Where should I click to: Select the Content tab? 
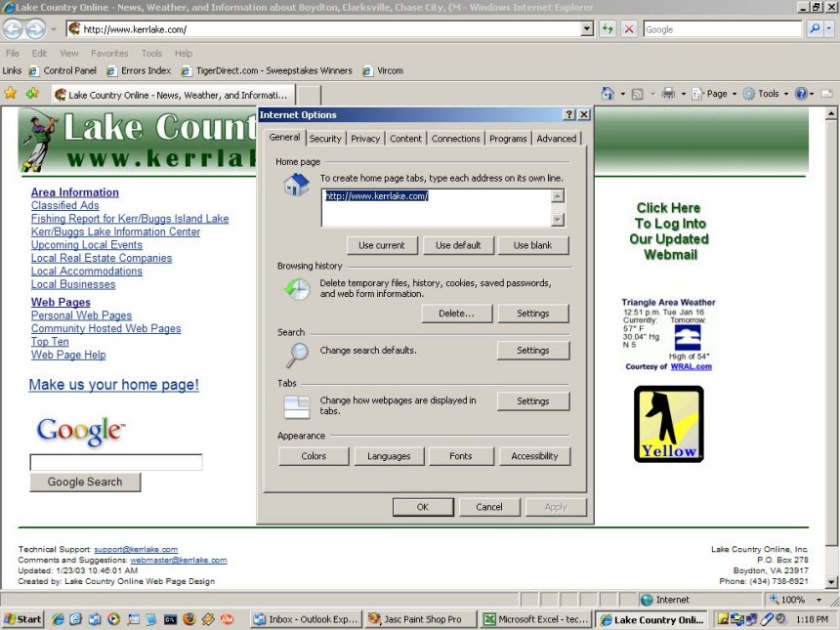[405, 139]
